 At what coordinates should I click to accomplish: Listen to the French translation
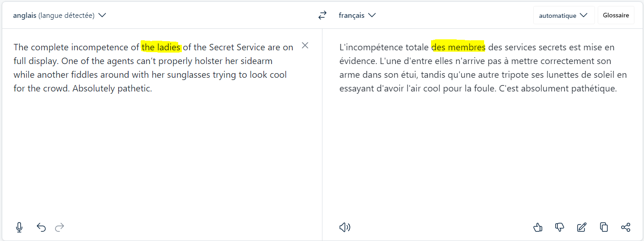[345, 227]
